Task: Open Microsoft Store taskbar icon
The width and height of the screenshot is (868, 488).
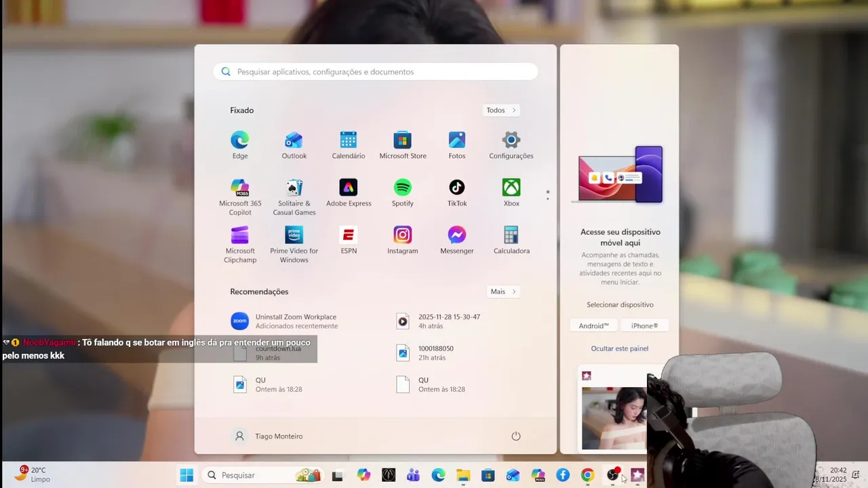Action: point(488,475)
